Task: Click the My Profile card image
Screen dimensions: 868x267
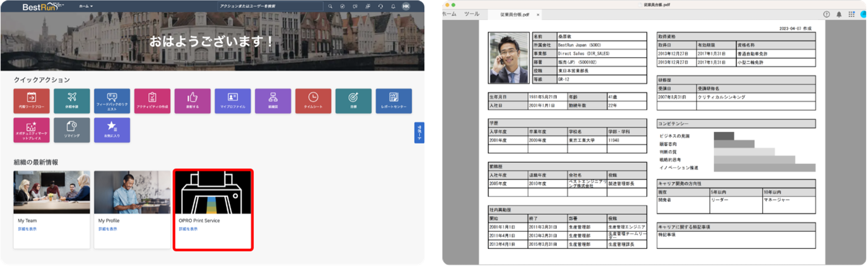Action: pyautogui.click(x=132, y=192)
